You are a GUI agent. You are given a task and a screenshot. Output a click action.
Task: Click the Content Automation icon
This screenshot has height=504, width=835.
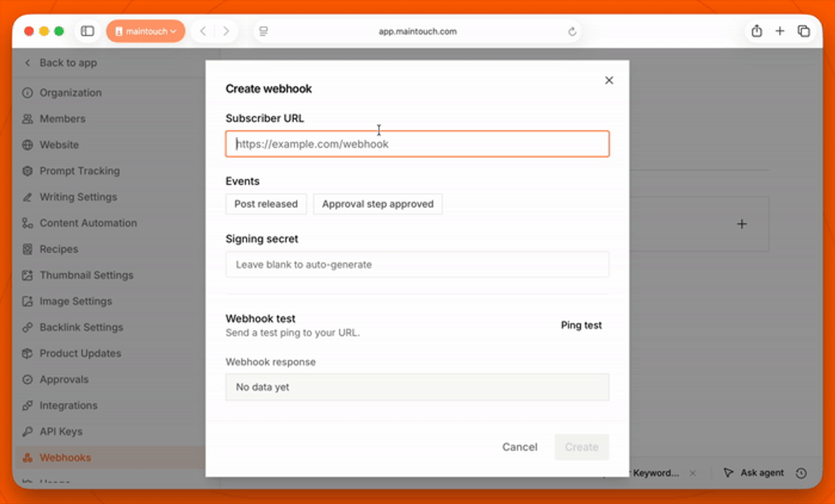27,223
